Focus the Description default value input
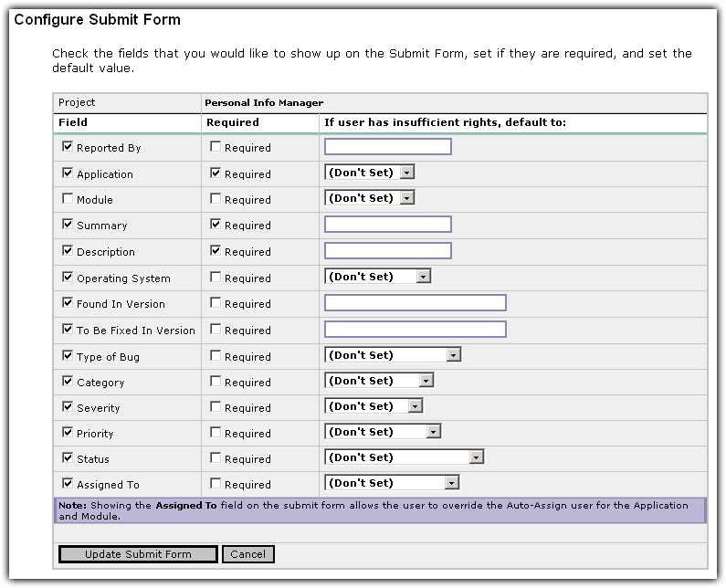This screenshot has width=726, height=588. [x=387, y=251]
